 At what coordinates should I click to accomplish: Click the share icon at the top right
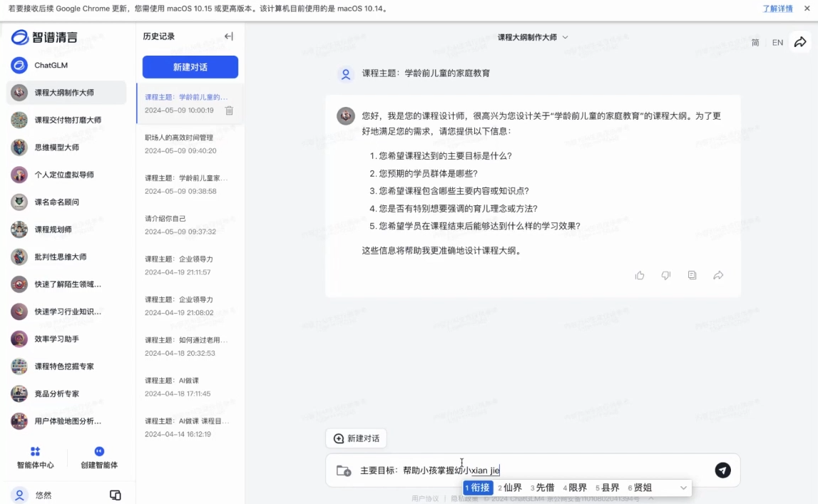coord(800,42)
